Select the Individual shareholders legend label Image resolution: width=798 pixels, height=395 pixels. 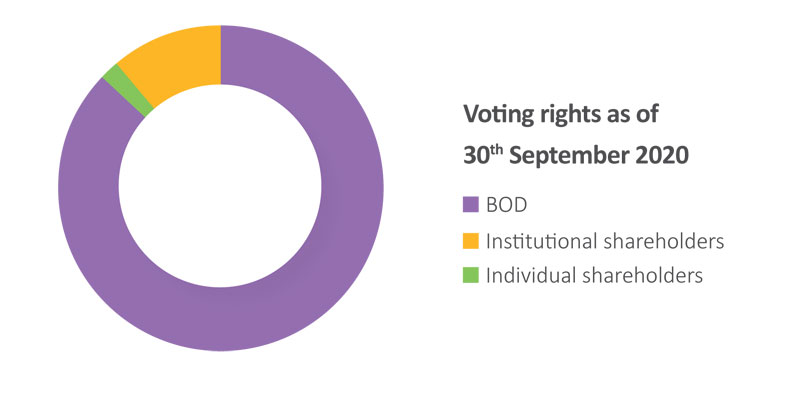(594, 275)
